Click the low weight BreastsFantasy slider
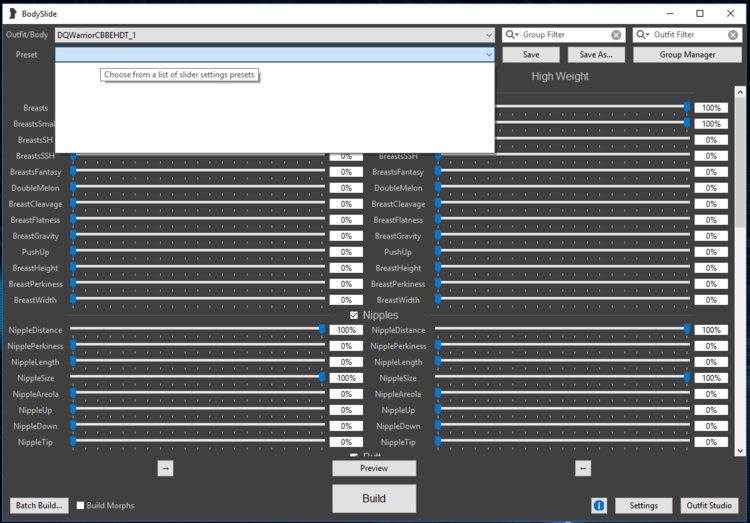The image size is (750, 523). (x=198, y=171)
